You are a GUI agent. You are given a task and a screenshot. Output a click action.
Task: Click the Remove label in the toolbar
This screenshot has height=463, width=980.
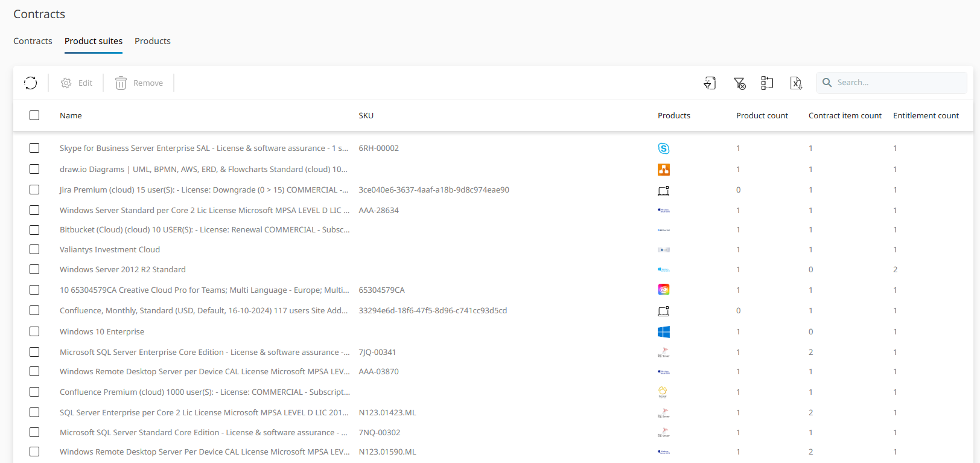click(148, 83)
